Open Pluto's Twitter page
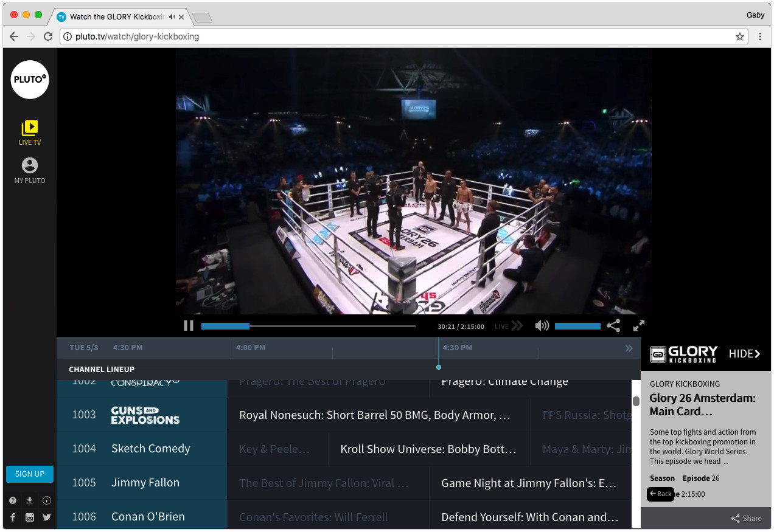 click(46, 517)
